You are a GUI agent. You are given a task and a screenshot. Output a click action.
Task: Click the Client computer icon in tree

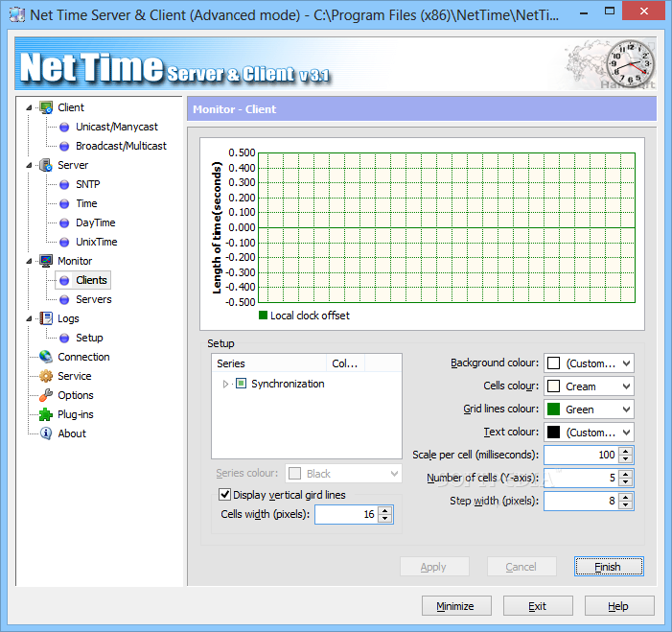point(46,107)
